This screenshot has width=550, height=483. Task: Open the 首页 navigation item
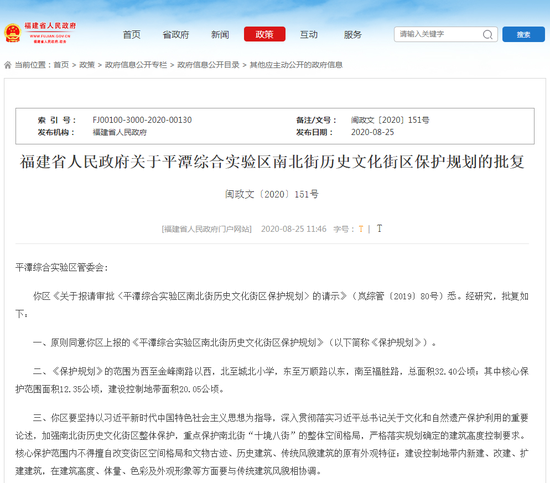click(x=132, y=34)
